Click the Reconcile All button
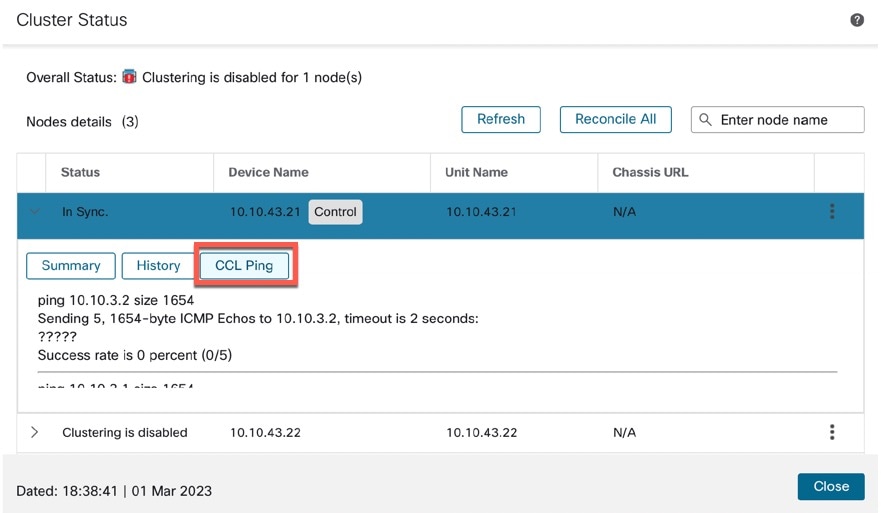The height and width of the screenshot is (513, 881). point(615,119)
